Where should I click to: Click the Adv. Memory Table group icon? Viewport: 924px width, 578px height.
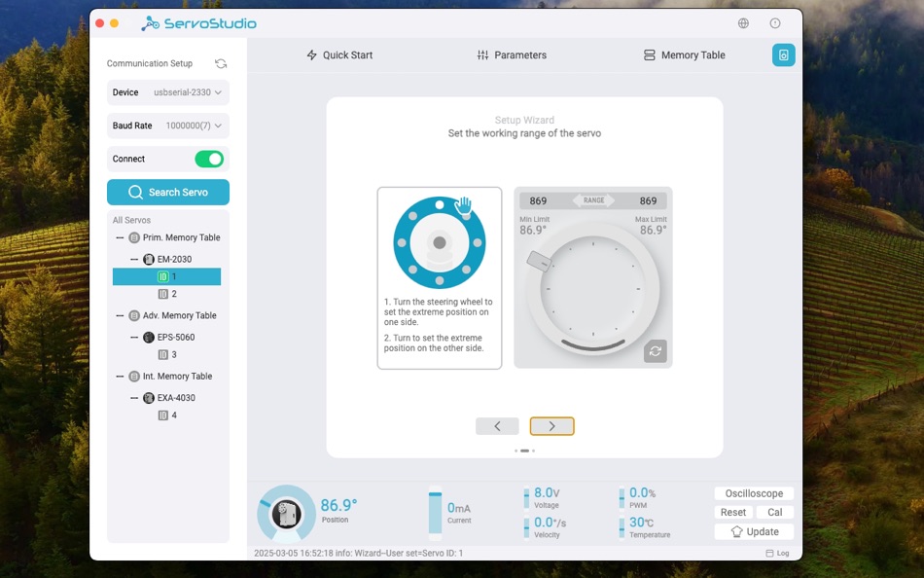134,315
